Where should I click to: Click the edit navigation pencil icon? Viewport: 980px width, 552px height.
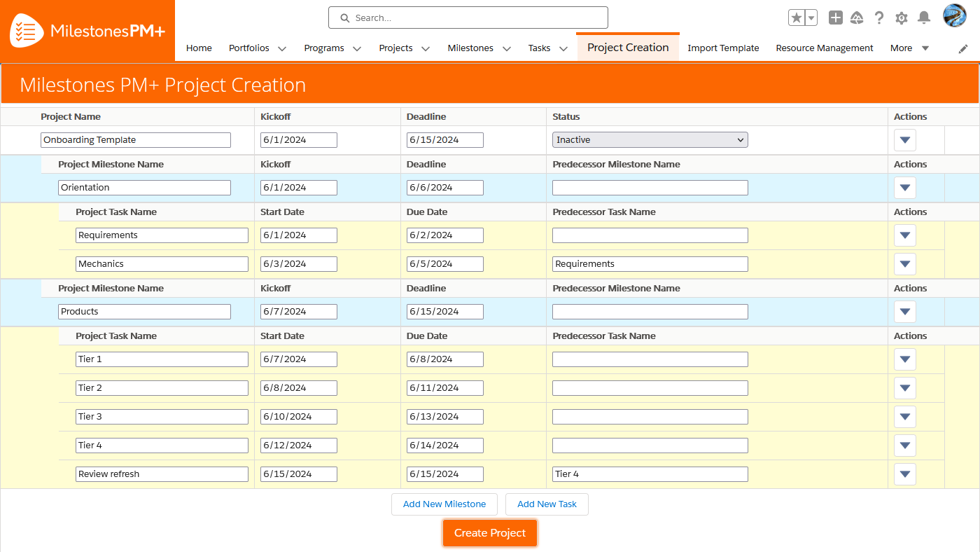click(x=963, y=48)
